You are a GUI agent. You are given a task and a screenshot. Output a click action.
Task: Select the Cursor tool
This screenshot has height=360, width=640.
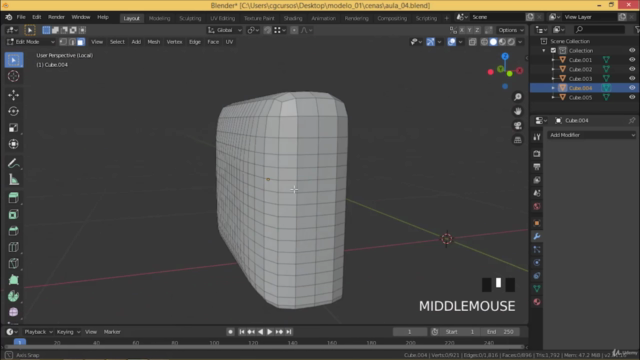coord(13,76)
